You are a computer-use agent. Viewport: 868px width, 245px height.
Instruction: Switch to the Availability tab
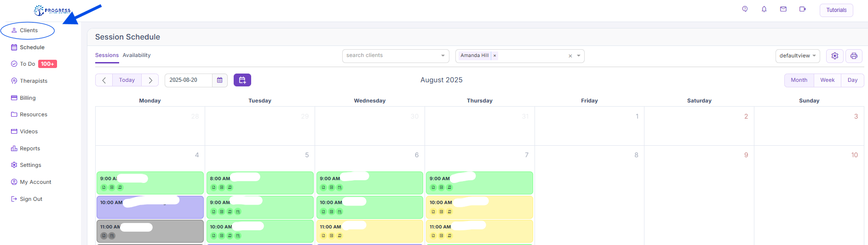coord(137,55)
